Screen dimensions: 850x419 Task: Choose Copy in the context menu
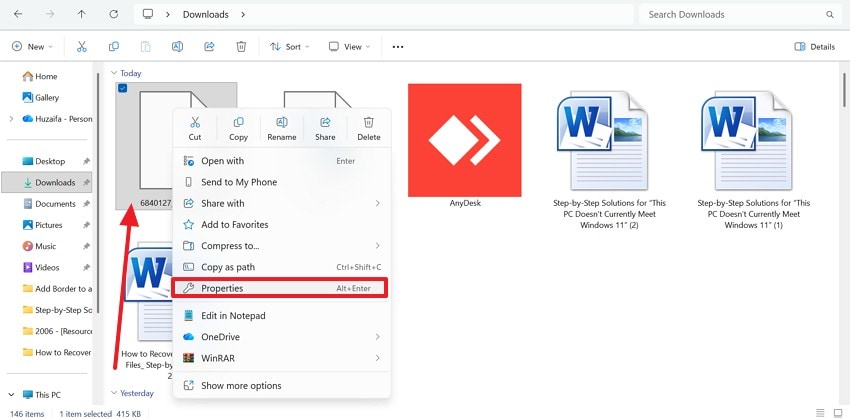point(238,128)
